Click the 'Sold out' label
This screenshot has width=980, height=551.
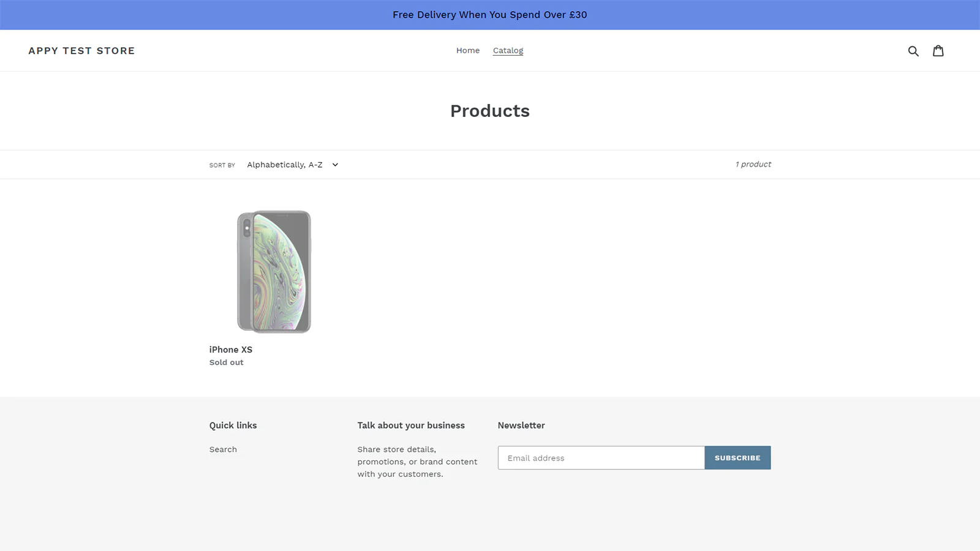coord(227,362)
